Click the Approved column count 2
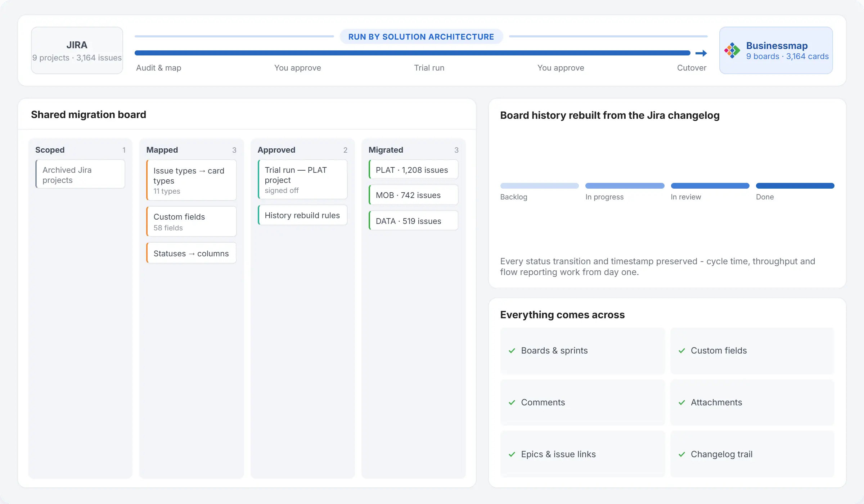This screenshot has width=864, height=504. point(345,150)
